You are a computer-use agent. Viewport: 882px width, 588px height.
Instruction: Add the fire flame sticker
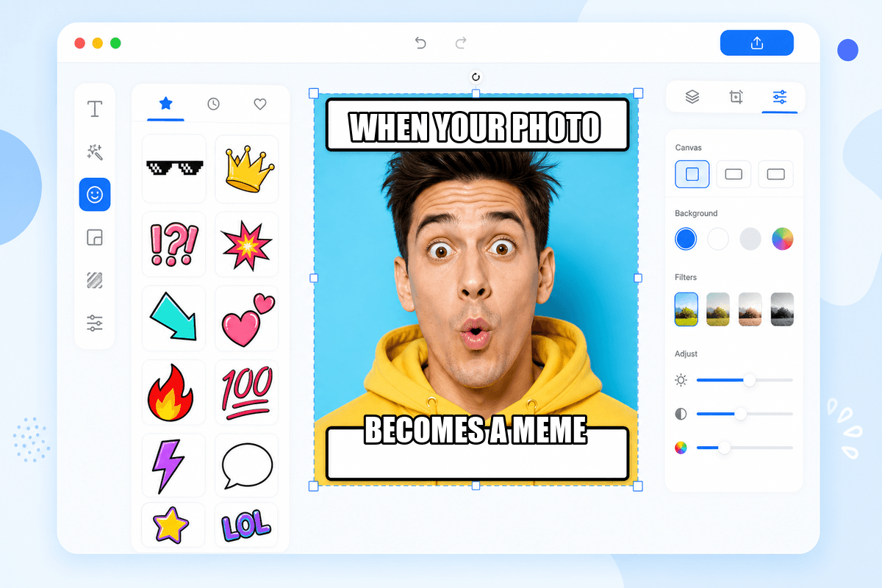(173, 392)
